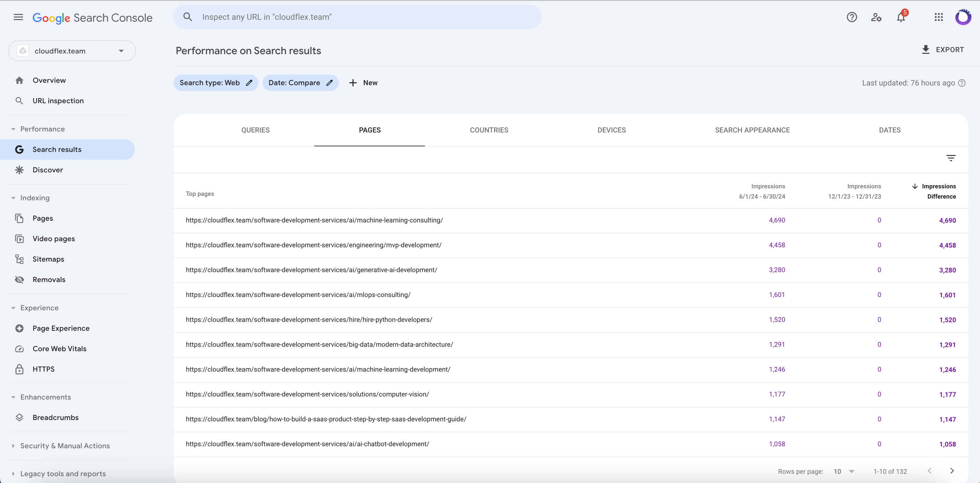Image resolution: width=980 pixels, height=483 pixels.
Task: Open Rows per page dropdown
Action: [844, 471]
